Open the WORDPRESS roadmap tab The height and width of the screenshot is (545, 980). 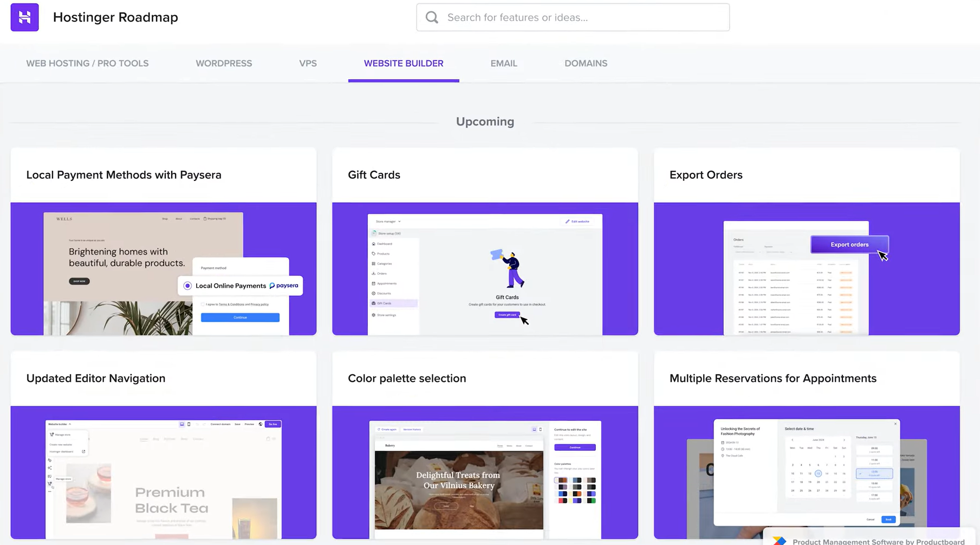(x=224, y=63)
